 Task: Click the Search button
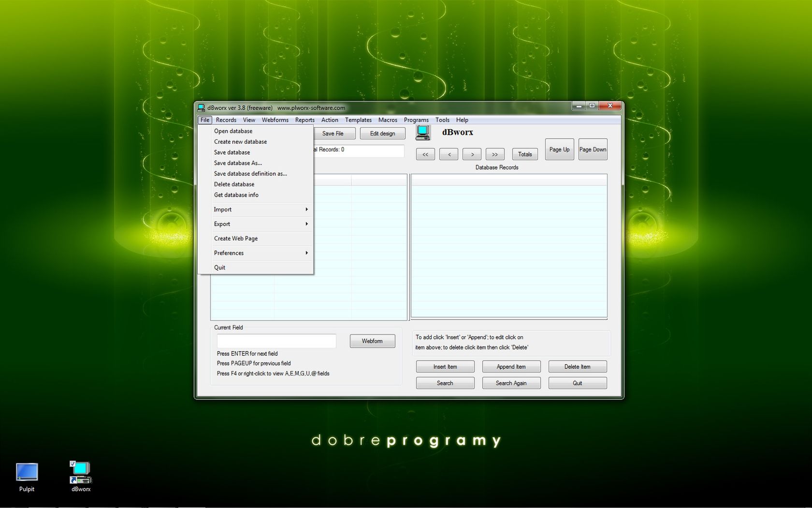[445, 383]
